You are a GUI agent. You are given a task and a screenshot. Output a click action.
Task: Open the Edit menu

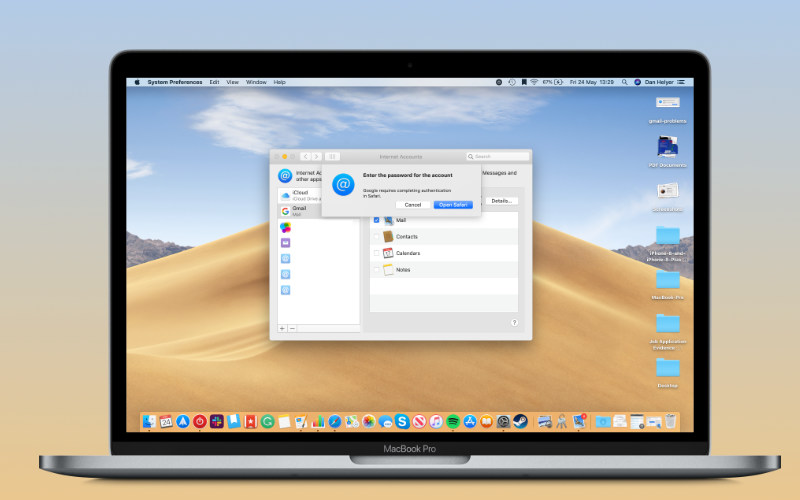(x=214, y=82)
